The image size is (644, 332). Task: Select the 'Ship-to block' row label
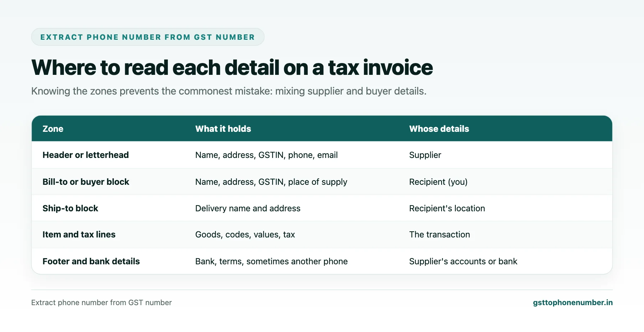coord(70,208)
